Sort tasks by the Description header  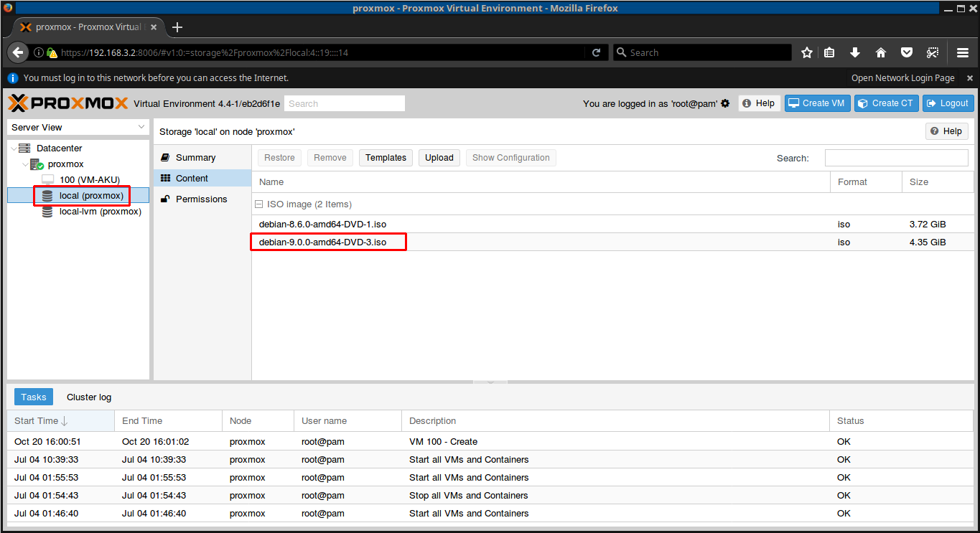pos(615,421)
